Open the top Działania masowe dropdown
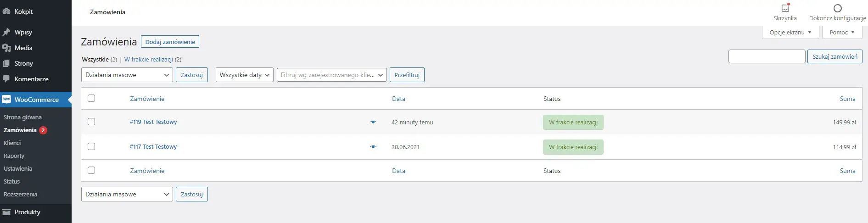 [127, 75]
